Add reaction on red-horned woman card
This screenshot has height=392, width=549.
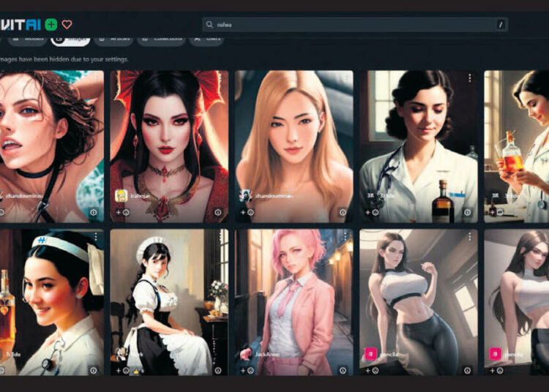pos(122,212)
